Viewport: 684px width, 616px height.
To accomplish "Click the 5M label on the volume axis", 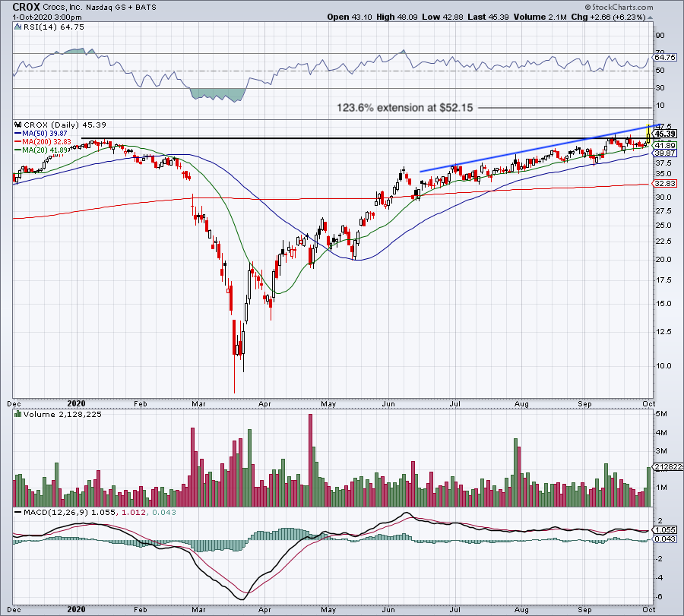I will click(x=661, y=414).
